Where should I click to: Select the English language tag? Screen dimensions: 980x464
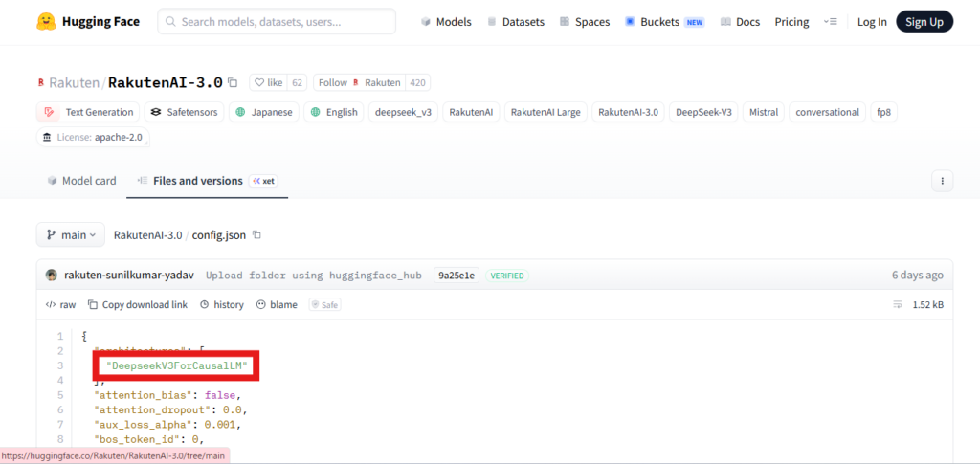pos(334,112)
